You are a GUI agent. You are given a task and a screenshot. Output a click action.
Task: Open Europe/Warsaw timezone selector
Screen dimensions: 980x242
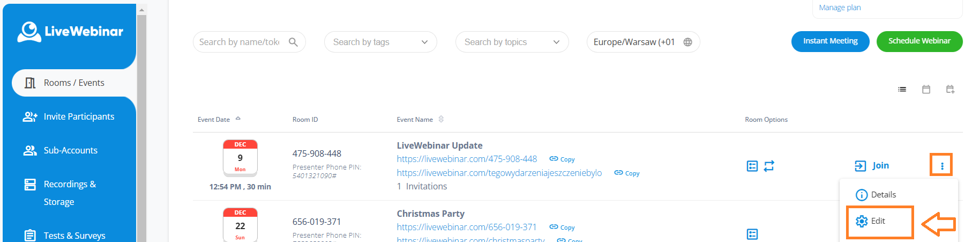(x=634, y=42)
